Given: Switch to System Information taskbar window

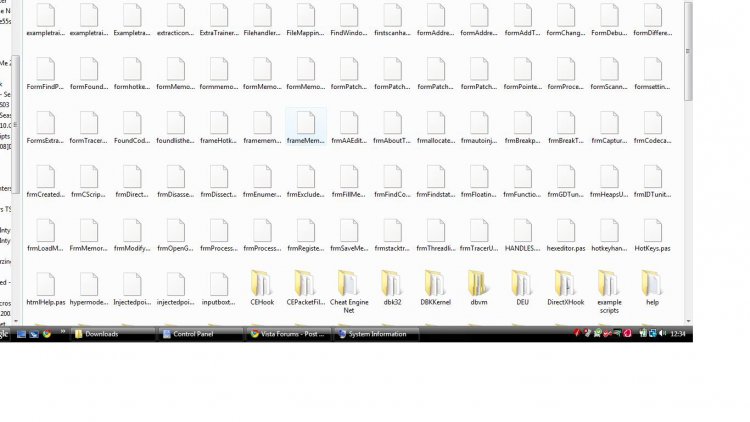Looking at the screenshot, I should coord(377,334).
